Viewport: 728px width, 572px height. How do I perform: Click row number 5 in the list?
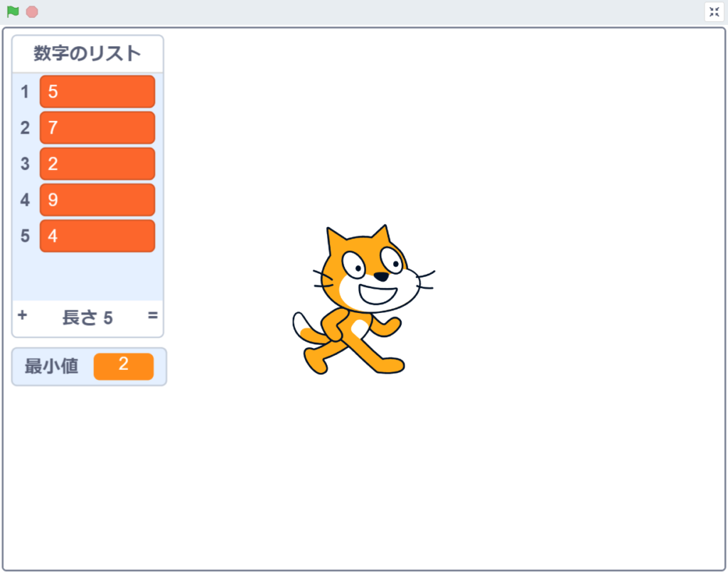coord(25,236)
